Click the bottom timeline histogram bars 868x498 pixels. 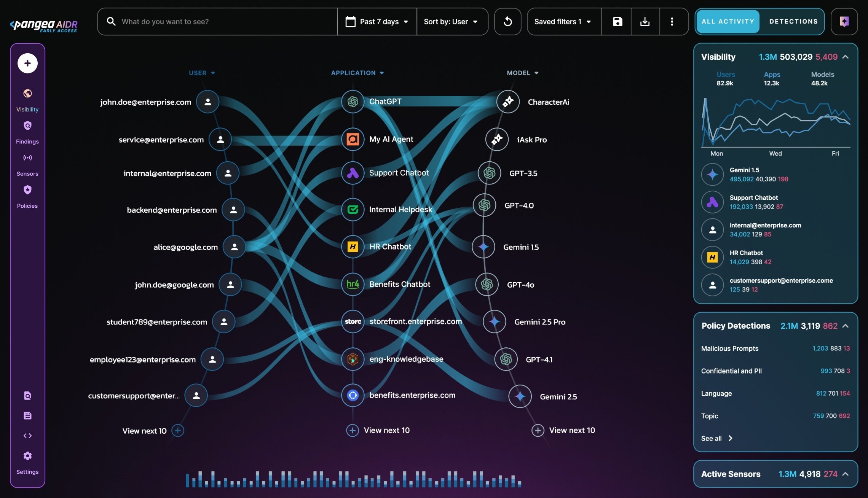pyautogui.click(x=353, y=479)
